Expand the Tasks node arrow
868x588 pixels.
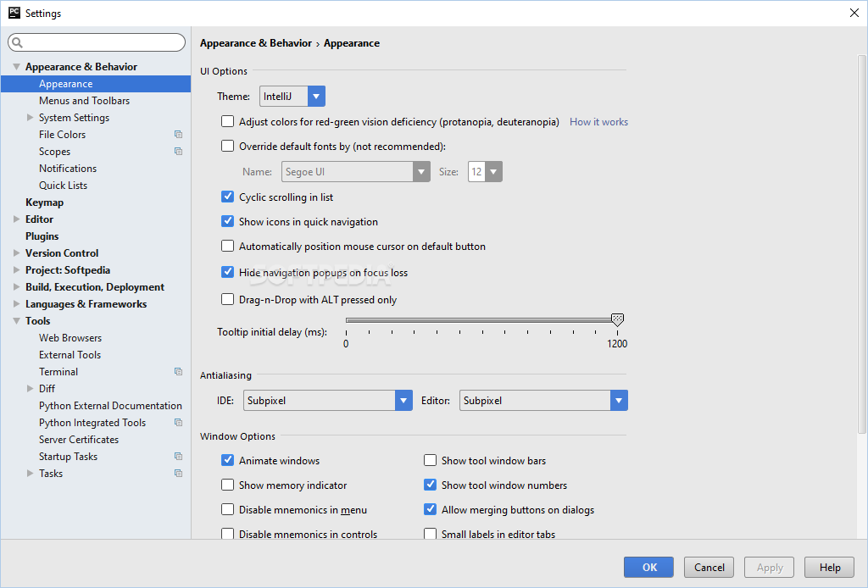point(31,474)
